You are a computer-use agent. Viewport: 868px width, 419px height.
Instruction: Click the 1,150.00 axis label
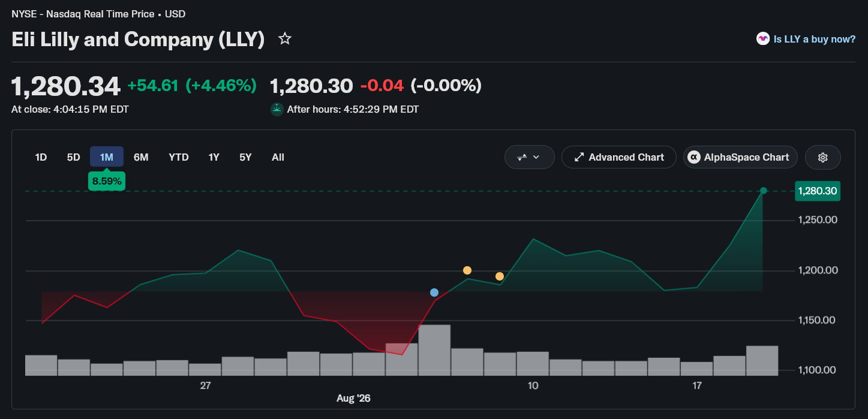coord(817,320)
